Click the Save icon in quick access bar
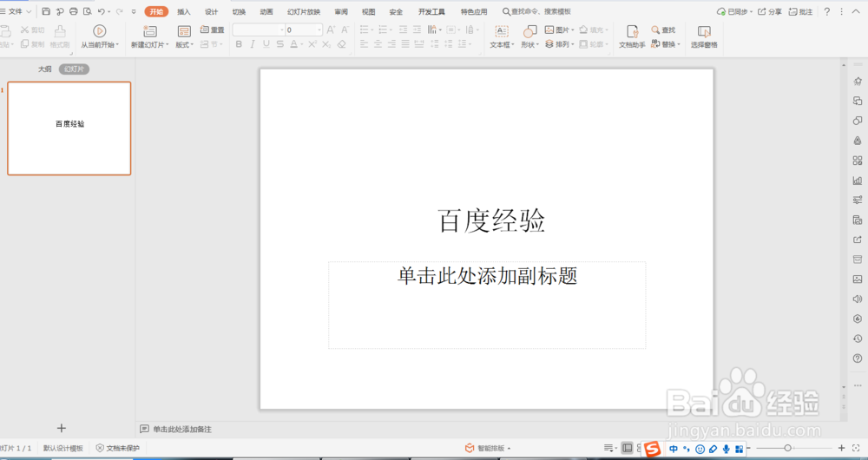This screenshot has width=868, height=460. click(46, 11)
